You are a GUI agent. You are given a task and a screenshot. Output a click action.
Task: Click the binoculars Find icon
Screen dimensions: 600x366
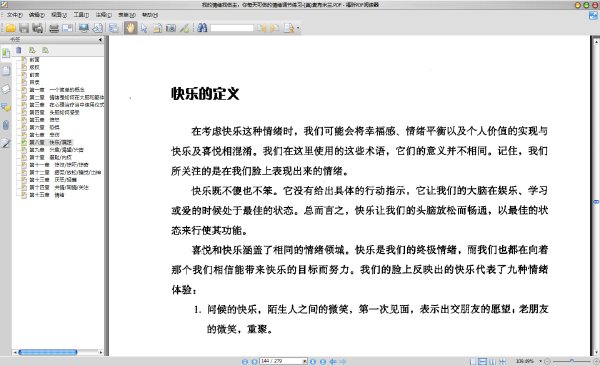pos(202,28)
